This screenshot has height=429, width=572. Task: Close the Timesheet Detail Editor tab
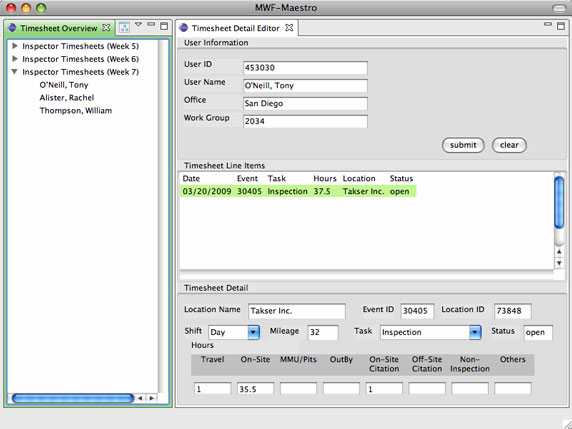coord(289,28)
